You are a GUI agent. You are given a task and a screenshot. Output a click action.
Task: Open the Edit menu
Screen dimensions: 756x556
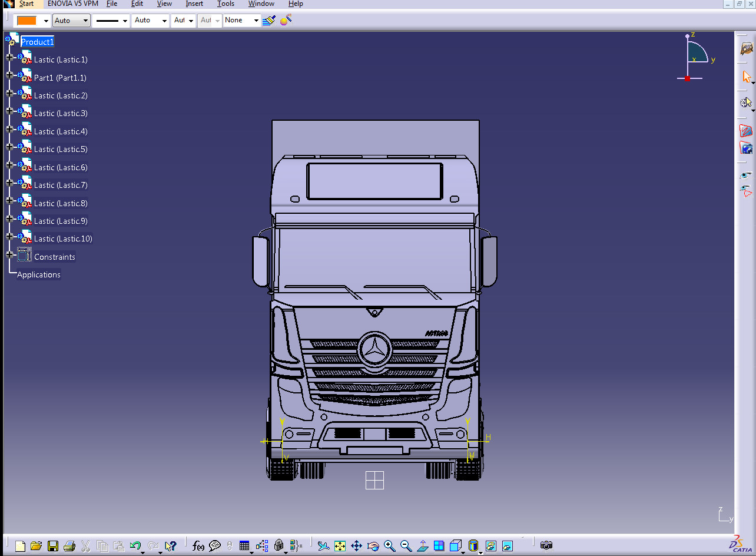click(137, 4)
